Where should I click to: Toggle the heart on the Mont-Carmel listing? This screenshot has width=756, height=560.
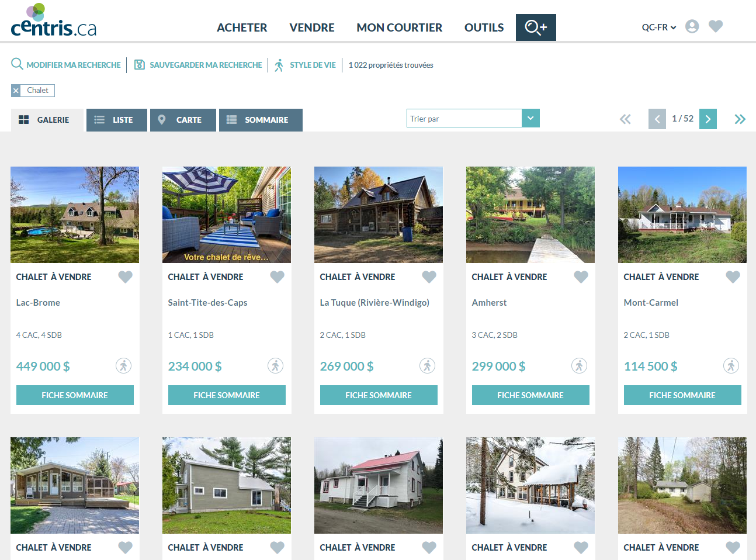point(733,276)
